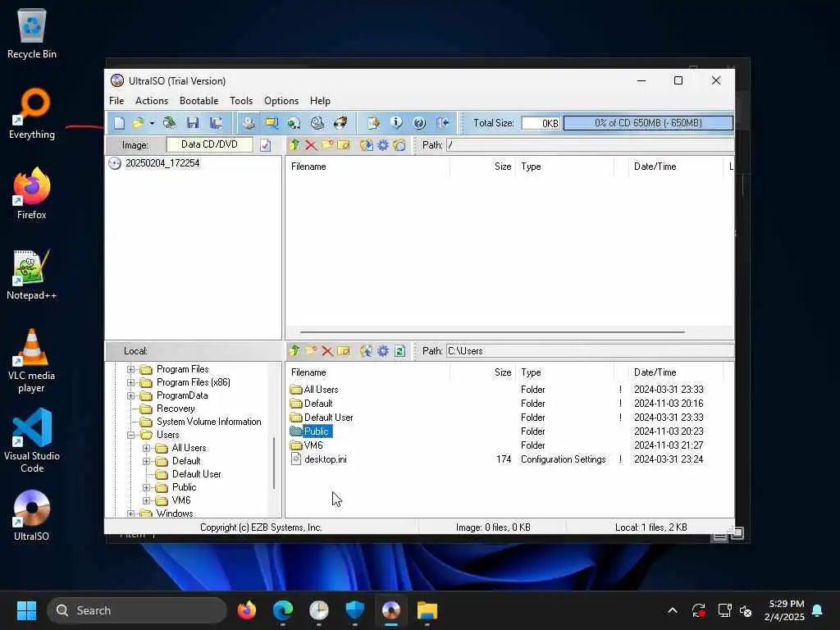Open the Help menu
Screen dimensions: 840x630
320,101
